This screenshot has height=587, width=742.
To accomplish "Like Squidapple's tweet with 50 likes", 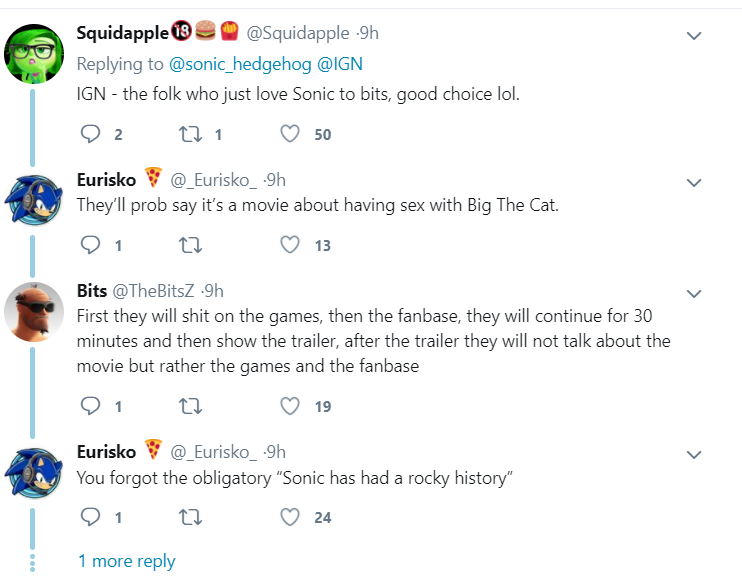I will [x=290, y=134].
